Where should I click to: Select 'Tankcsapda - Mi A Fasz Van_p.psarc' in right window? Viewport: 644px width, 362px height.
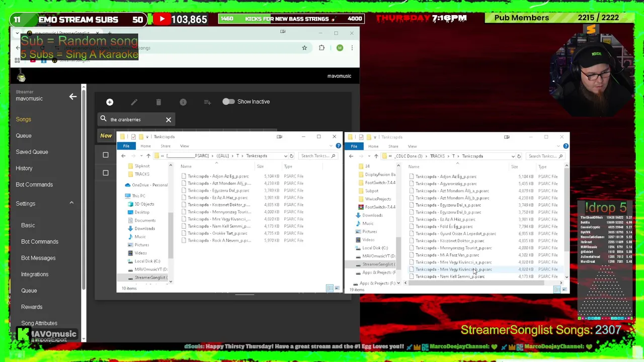point(444,255)
